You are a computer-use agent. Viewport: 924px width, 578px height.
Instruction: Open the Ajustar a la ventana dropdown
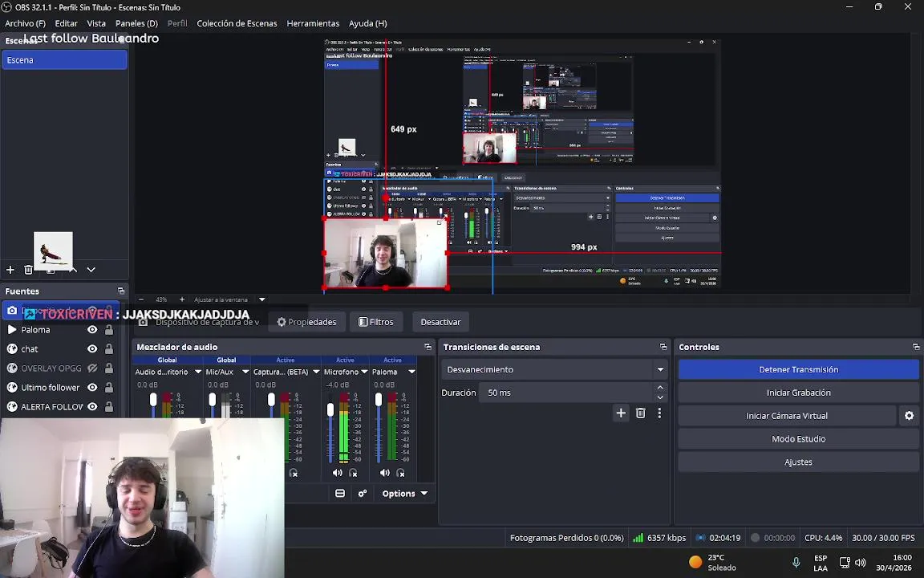click(x=262, y=299)
